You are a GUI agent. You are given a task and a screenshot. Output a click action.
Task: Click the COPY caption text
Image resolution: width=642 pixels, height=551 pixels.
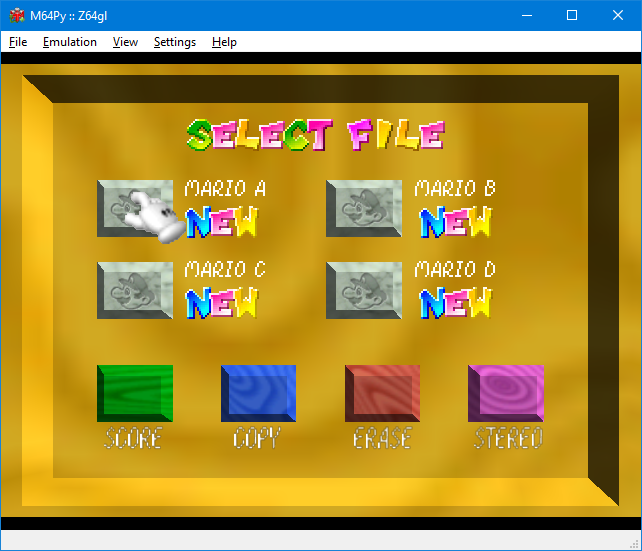(257, 438)
